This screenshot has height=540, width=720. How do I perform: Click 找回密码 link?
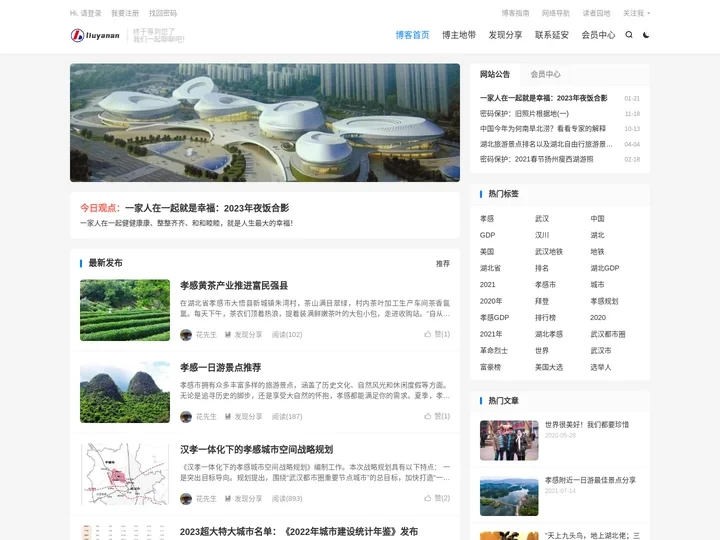point(163,13)
